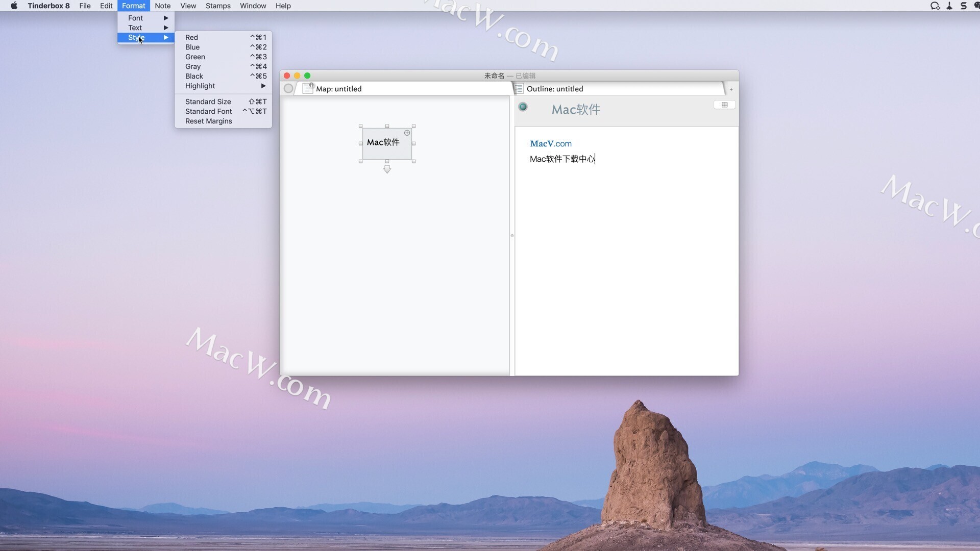
Task: Apply the Green text style
Action: [x=223, y=57]
